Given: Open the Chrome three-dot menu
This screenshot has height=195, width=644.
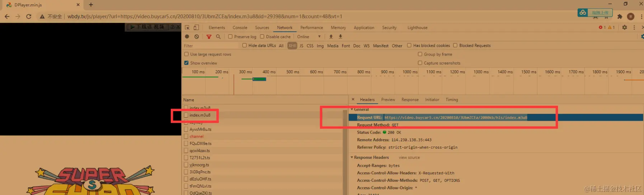Looking at the screenshot, I should click(x=641, y=16).
